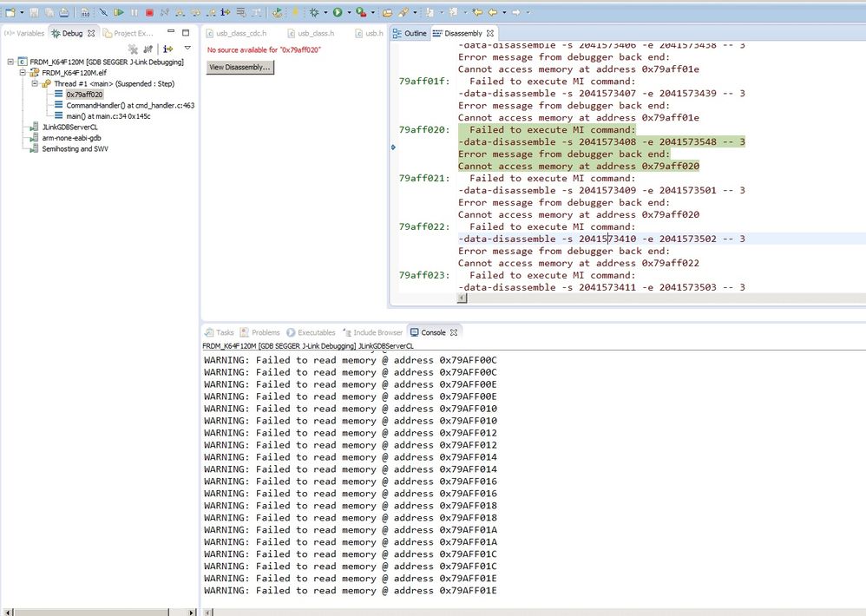Open the Include Browser tab

coord(373,332)
